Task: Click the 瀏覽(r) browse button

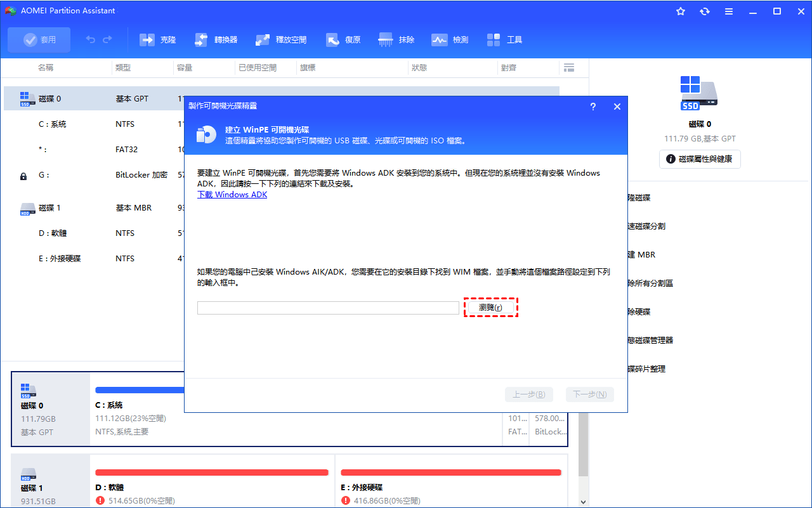Action: tap(491, 308)
